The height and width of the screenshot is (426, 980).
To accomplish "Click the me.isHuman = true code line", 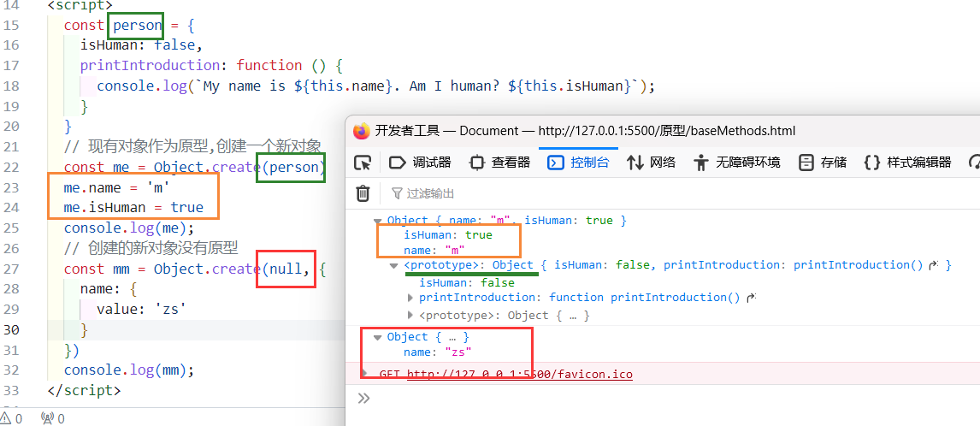I will pyautogui.click(x=133, y=208).
